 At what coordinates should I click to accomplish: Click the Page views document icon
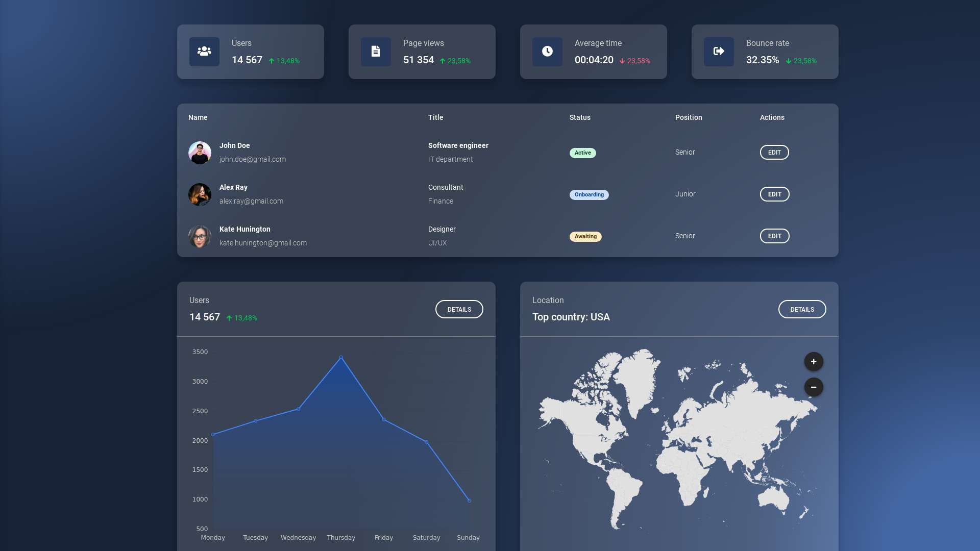376,52
